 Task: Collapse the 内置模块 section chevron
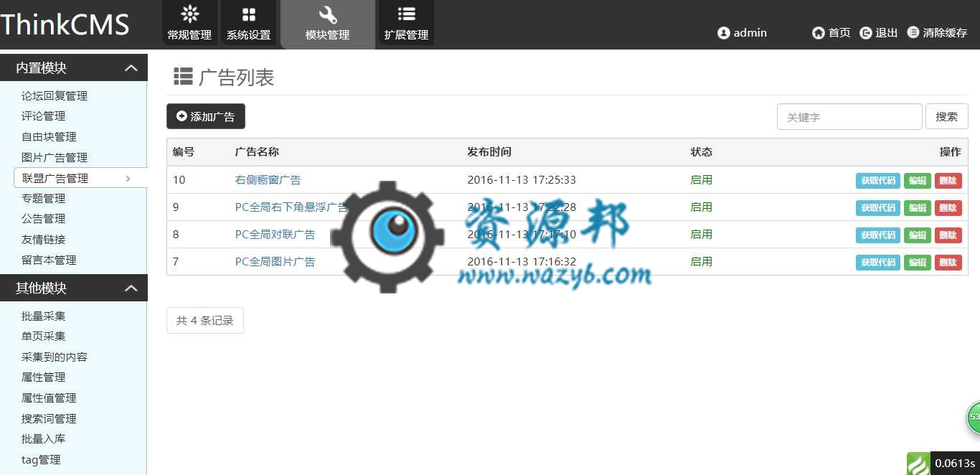point(131,68)
